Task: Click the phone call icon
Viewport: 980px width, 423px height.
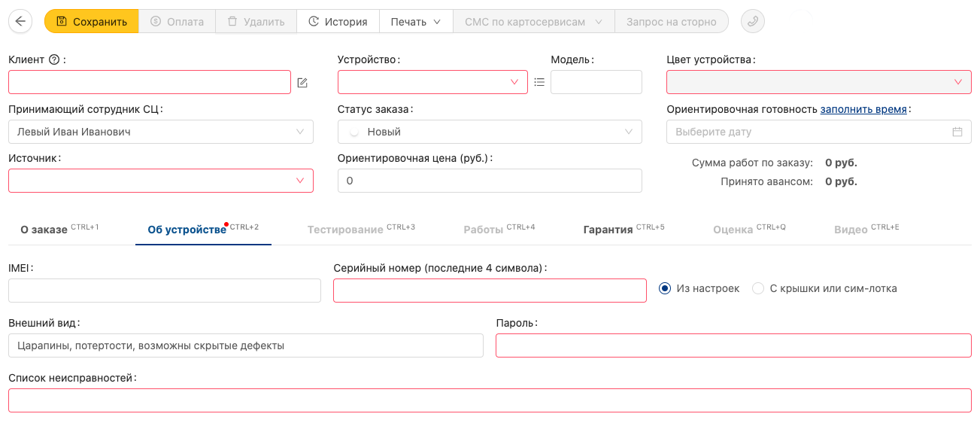Action: coord(752,21)
